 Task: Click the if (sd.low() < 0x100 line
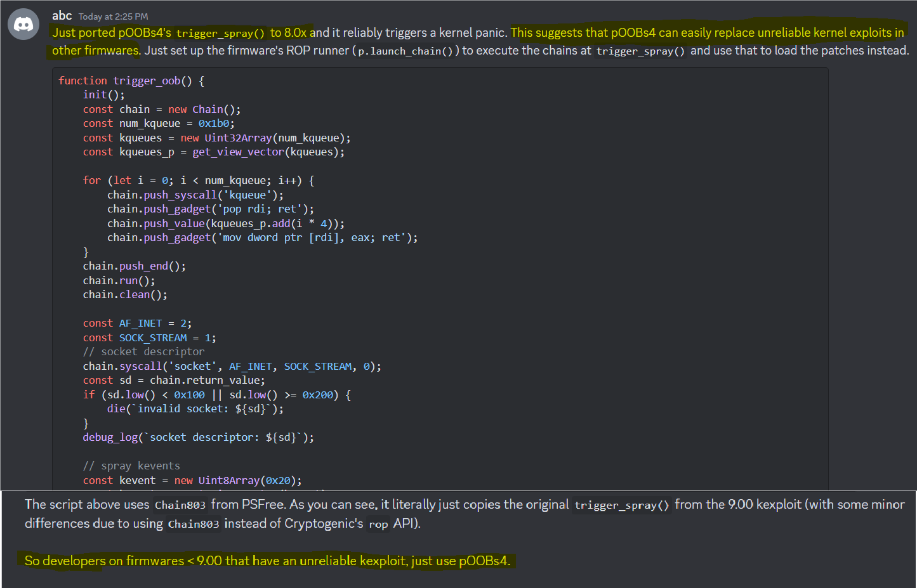[217, 395]
